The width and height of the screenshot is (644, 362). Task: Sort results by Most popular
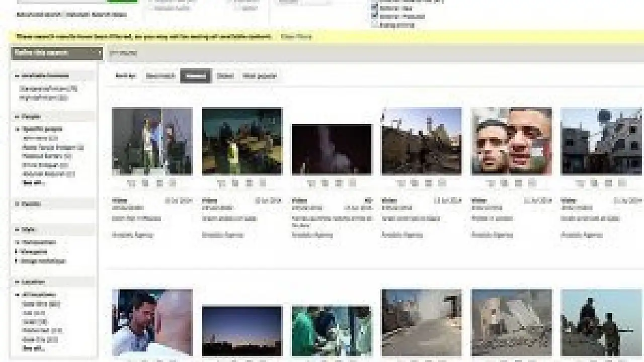click(x=259, y=76)
